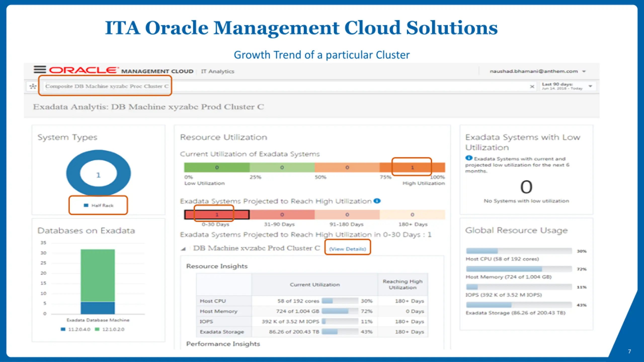644x362 pixels.
Task: Click '724 of 1,004 GB' table cell
Action: point(298,311)
